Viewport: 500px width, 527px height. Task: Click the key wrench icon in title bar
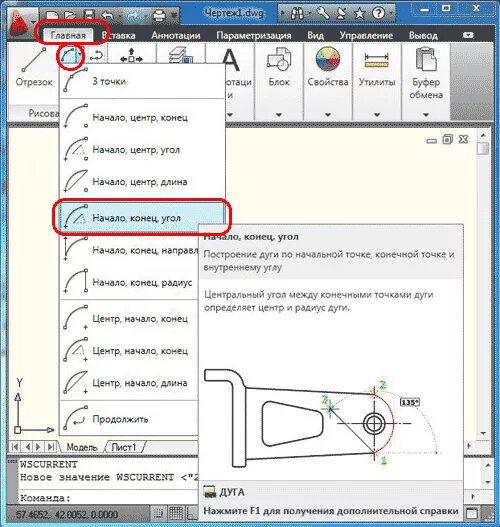coord(323,13)
